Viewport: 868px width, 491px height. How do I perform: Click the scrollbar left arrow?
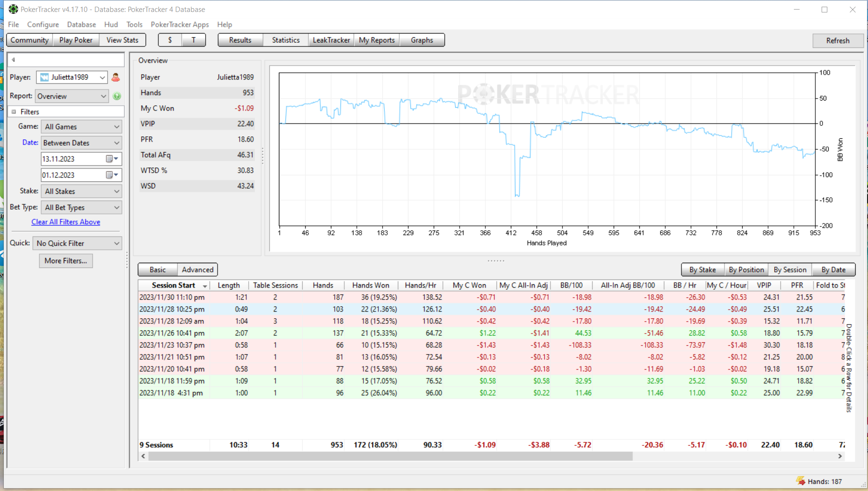143,457
